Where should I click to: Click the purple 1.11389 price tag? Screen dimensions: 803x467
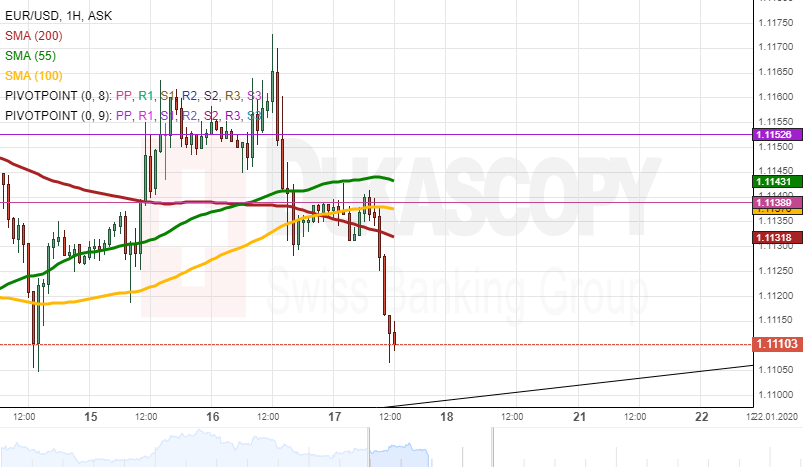(775, 202)
